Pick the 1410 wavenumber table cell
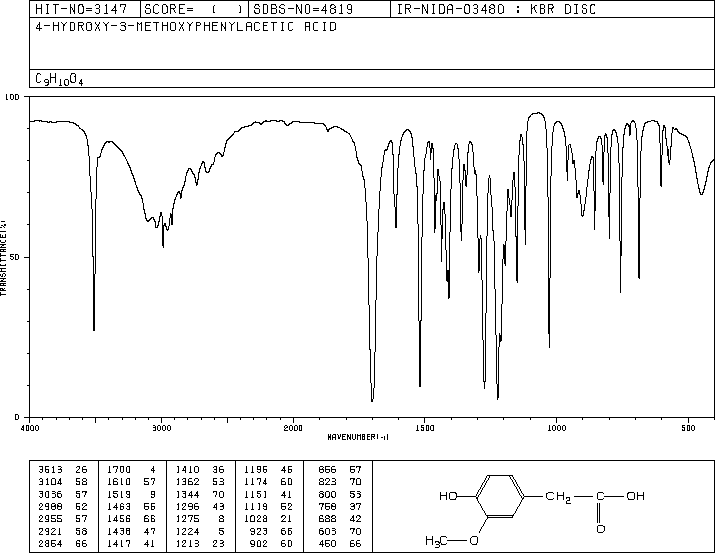 188,470
